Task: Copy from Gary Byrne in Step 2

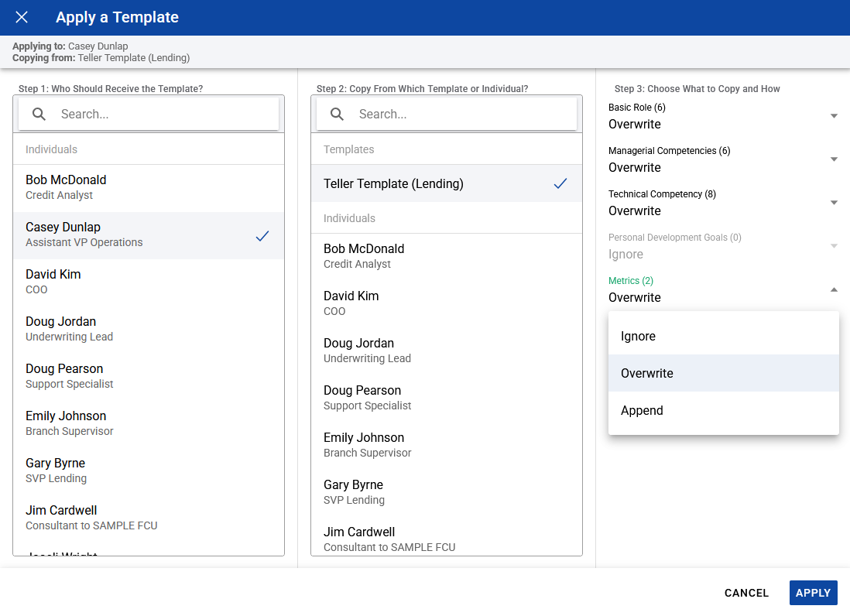Action: [x=447, y=492]
